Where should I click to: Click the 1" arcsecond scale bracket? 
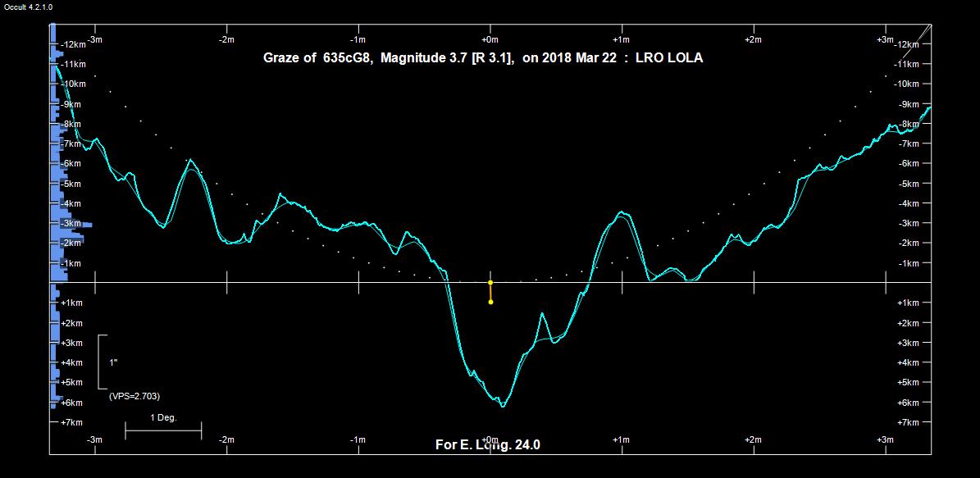pos(101,362)
